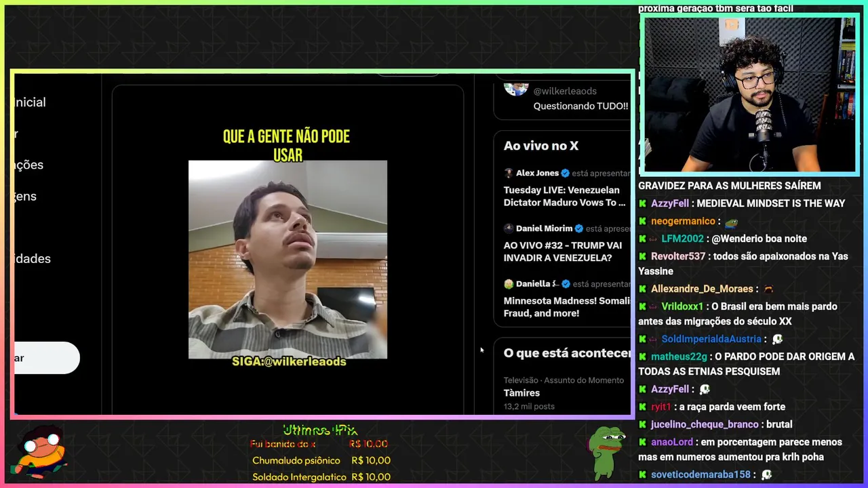Click 'a raça parda veem forte' message
The width and height of the screenshot is (868, 488).
click(x=732, y=407)
